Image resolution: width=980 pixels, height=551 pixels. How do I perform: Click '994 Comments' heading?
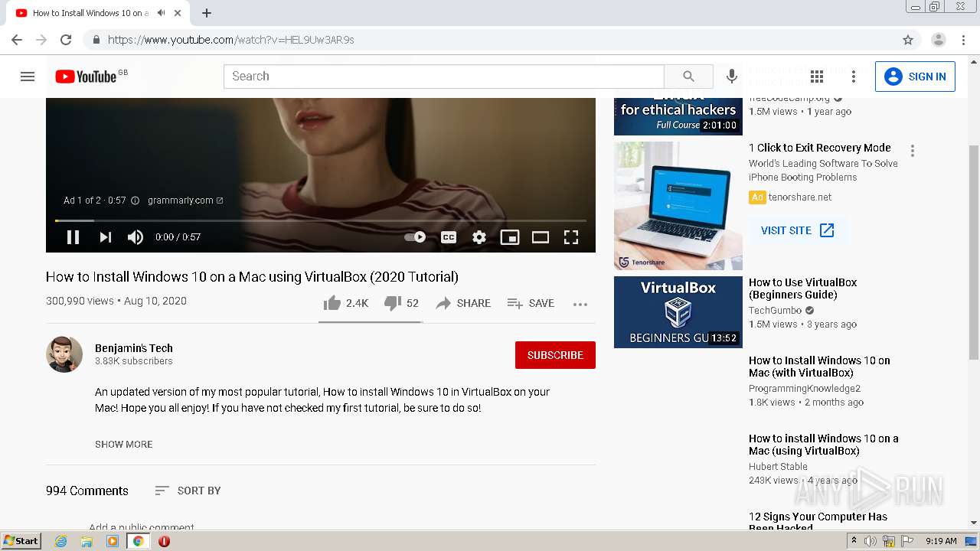87,491
